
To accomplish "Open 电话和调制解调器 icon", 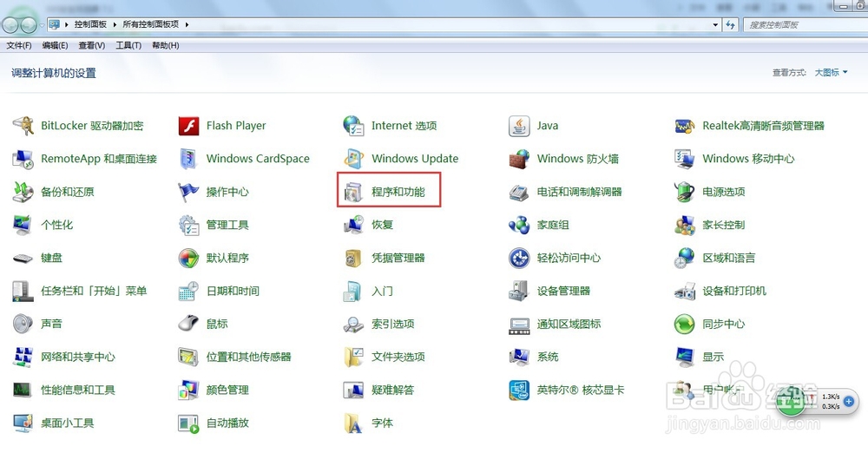I will coord(519,192).
